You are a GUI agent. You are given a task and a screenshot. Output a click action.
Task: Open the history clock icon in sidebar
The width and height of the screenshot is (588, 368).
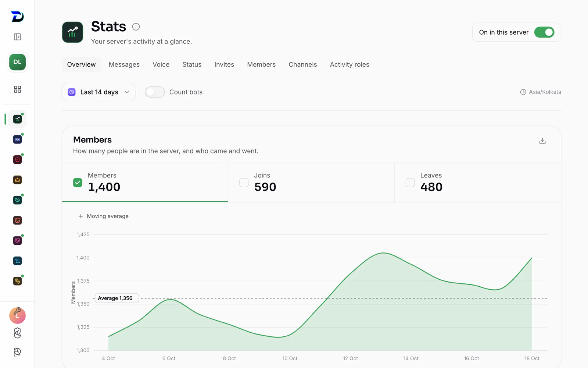click(17, 352)
